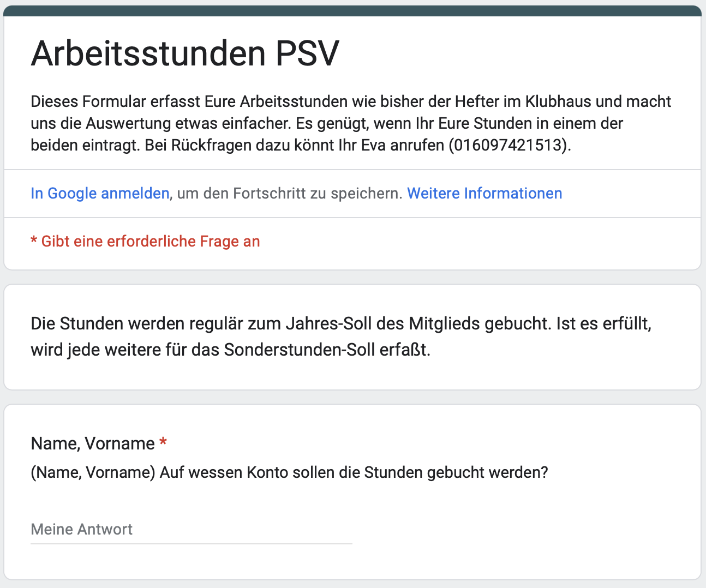Open the 'In Google anmelden' sign-in link
Viewport: 706px width, 588px height.
coord(100,194)
